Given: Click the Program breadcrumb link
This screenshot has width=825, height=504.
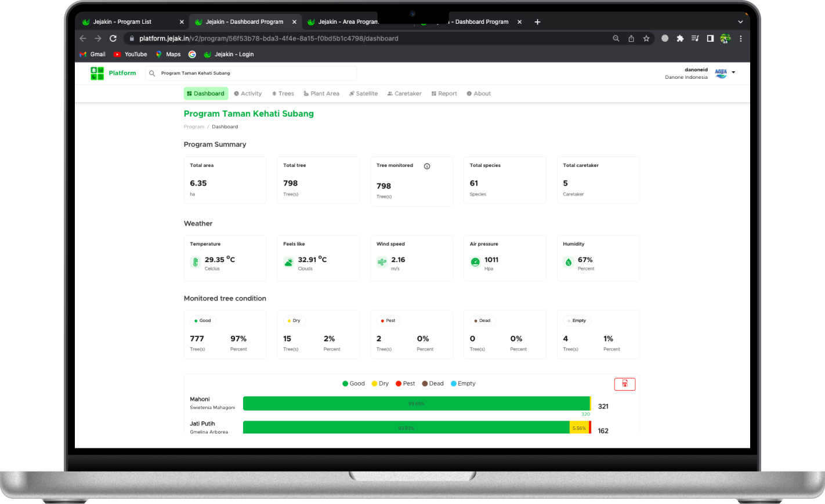Looking at the screenshot, I should click(x=194, y=126).
